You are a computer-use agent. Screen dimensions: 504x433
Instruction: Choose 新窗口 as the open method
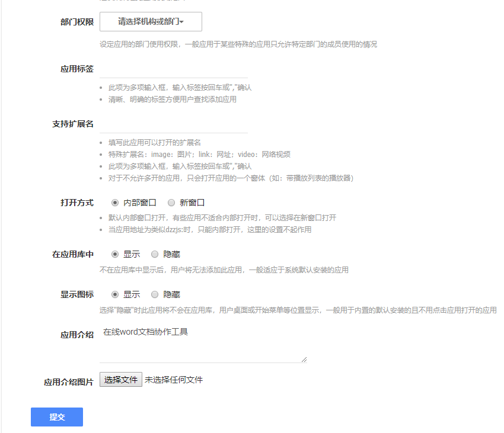pyautogui.click(x=171, y=203)
